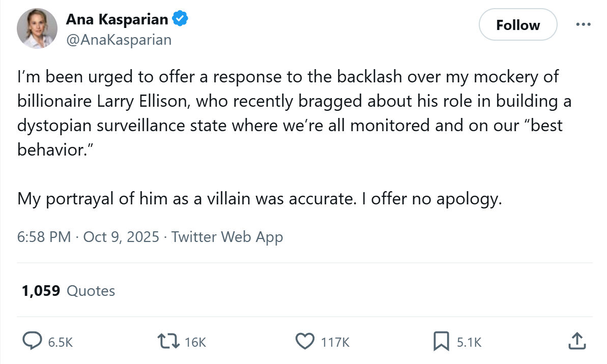This screenshot has width=607, height=364.
Task: Open Ana Kasparian's profile picture
Action: click(x=37, y=28)
